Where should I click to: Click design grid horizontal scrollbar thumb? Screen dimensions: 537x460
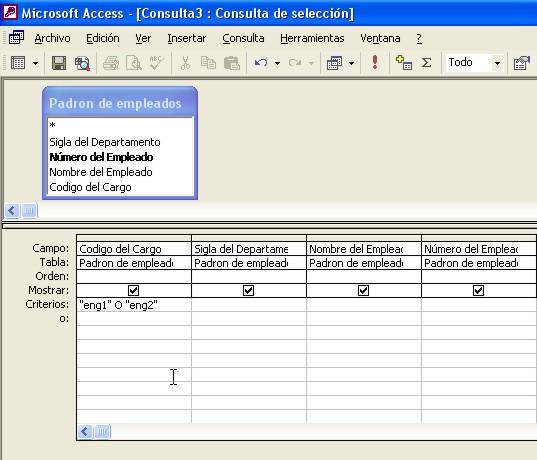click(102, 431)
